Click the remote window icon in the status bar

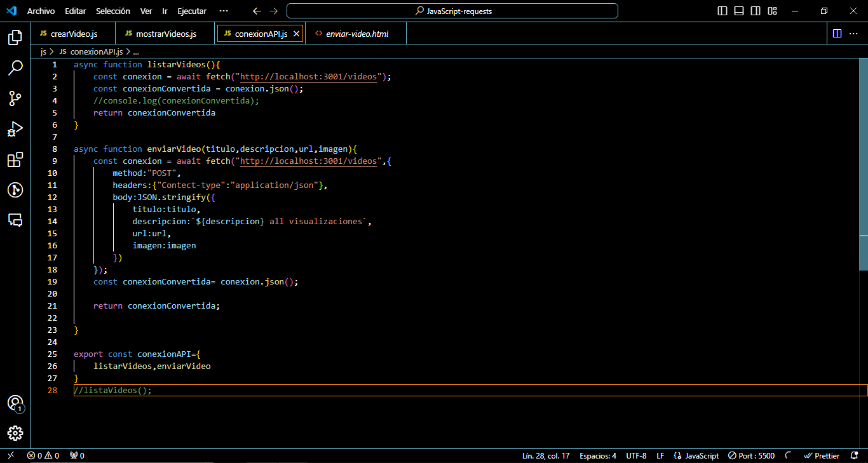(10, 455)
